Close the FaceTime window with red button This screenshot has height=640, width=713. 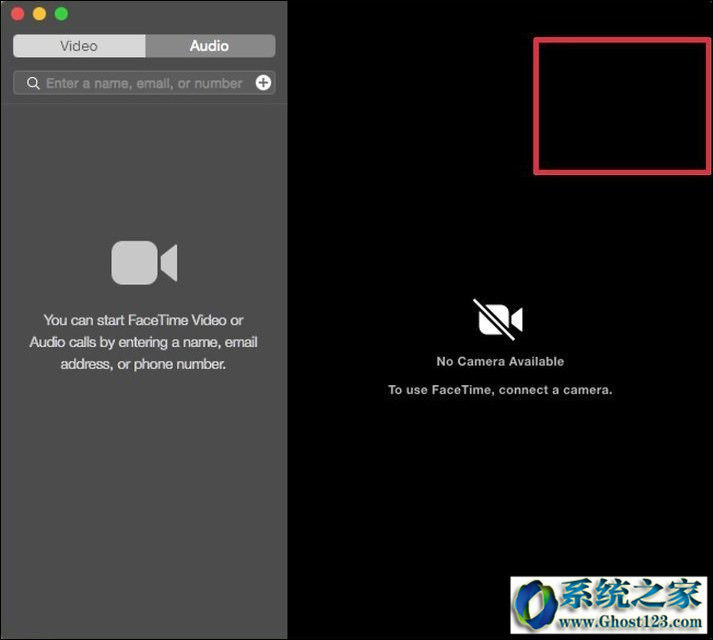click(x=18, y=14)
